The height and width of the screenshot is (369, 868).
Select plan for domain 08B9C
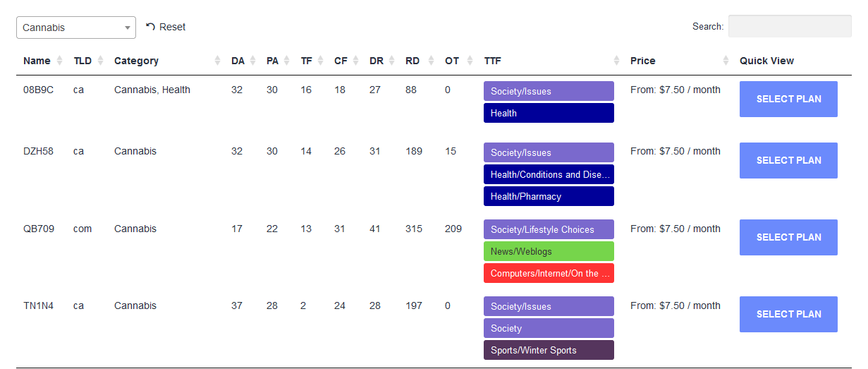788,99
